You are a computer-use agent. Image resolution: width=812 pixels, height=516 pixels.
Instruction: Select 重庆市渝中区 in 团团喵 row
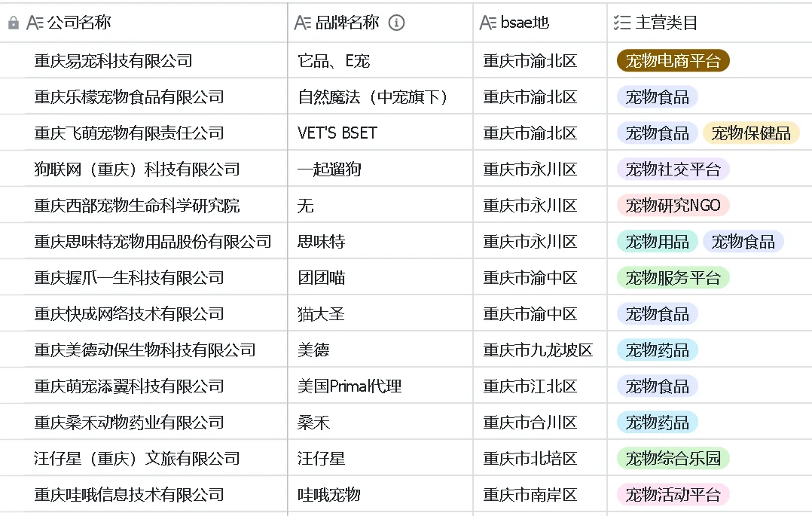click(539, 278)
